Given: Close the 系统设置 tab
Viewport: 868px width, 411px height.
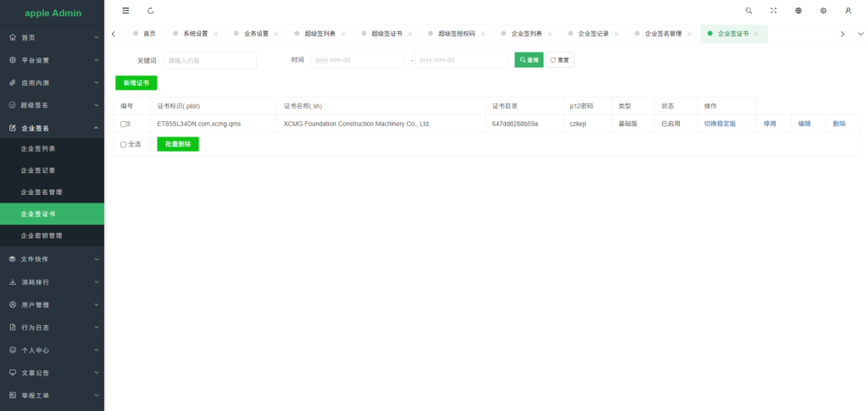Looking at the screenshot, I should click(216, 34).
